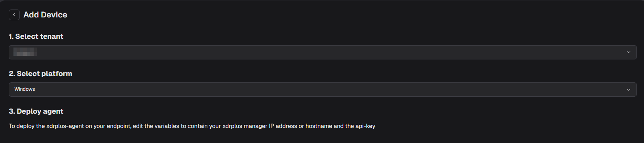Click 'xdrplus manager' in the instruction sentence
Viewport: 644px width, 143px height.
tap(245, 126)
